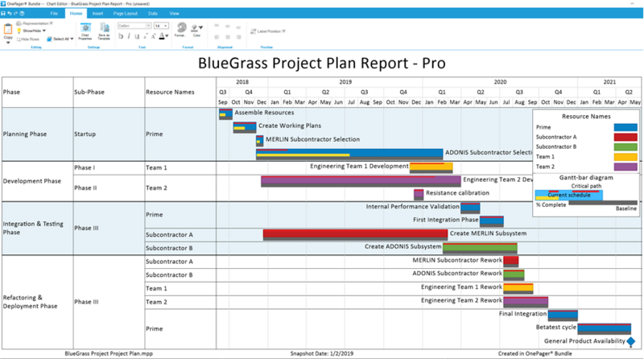
Task: Open the Chart Properties gear icon
Action: point(85,28)
